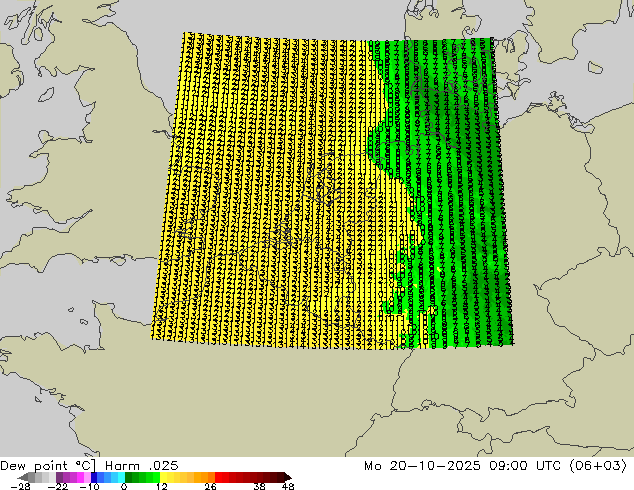Pick the cyan swatch just before 0
Viewport: 634px width, 490px height.
[121, 477]
